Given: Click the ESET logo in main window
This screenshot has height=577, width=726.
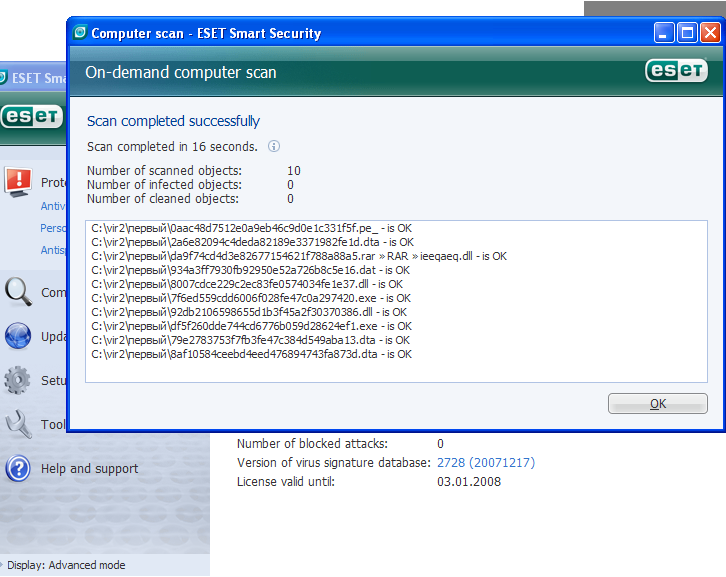Looking at the screenshot, I should (x=31, y=116).
